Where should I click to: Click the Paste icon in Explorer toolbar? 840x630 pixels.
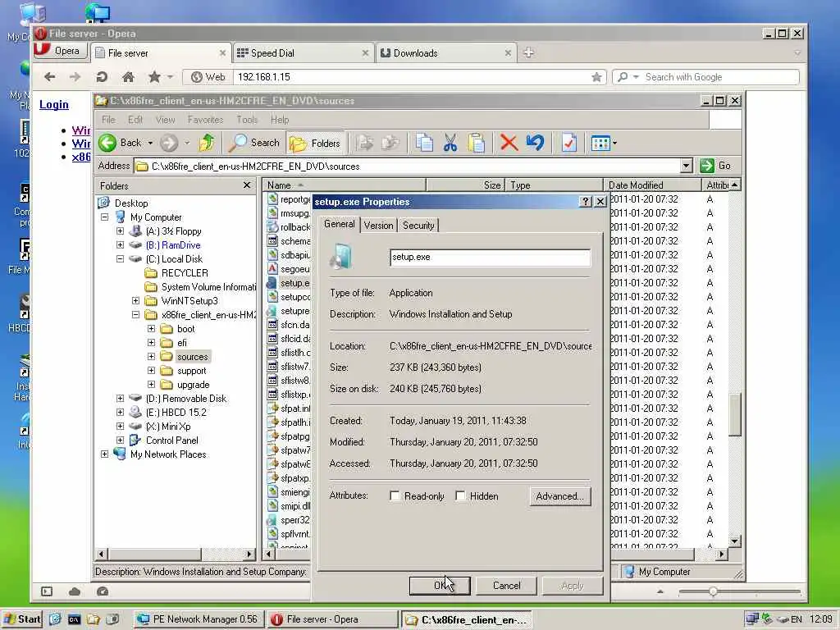pyautogui.click(x=476, y=143)
